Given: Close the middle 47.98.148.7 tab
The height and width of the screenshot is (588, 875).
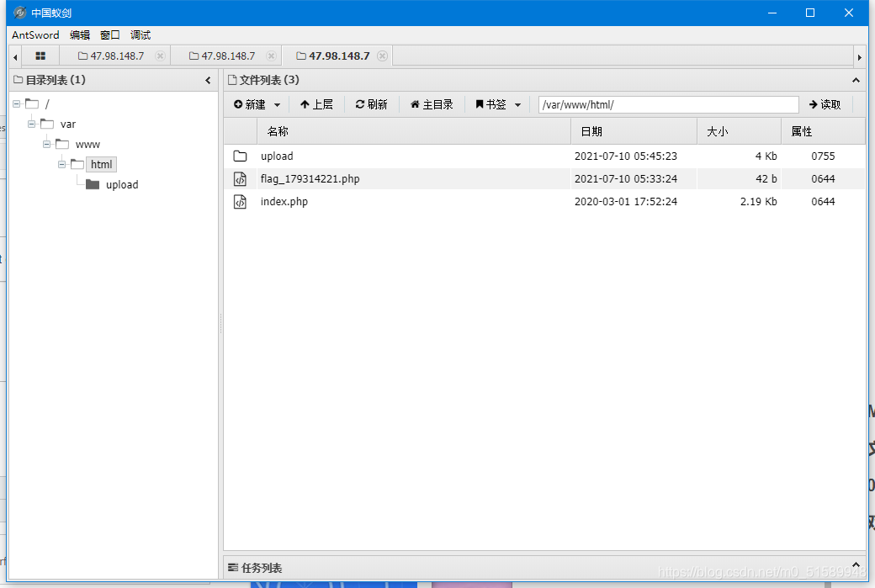Looking at the screenshot, I should click(271, 55).
